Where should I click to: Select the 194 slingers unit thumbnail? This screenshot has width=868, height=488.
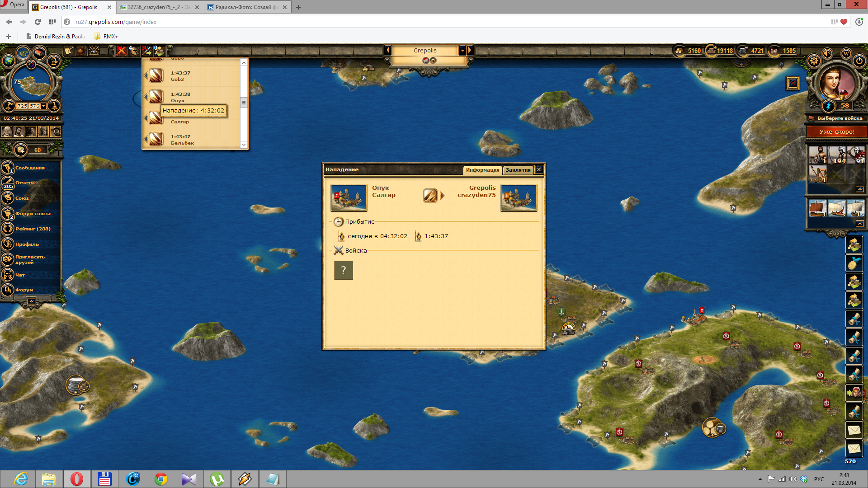coord(837,155)
